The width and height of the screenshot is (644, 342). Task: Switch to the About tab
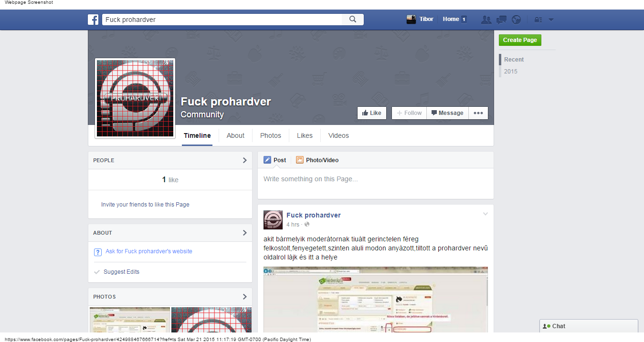[x=235, y=135]
